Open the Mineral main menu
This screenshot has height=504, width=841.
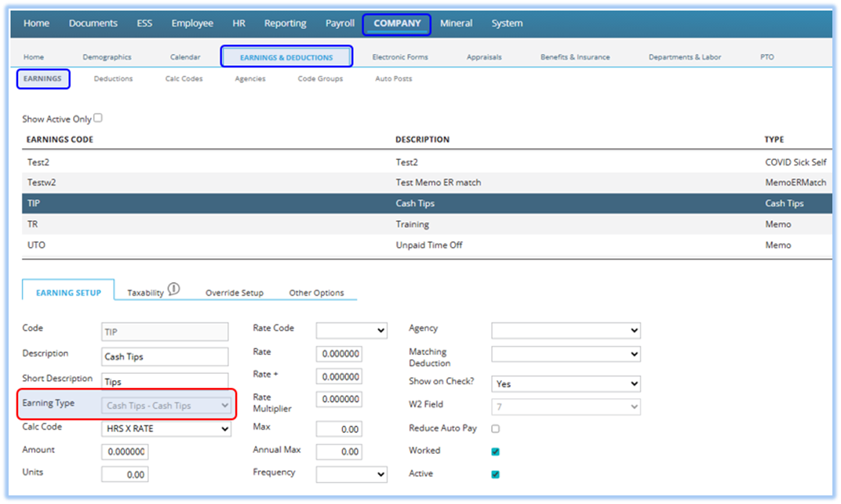(x=456, y=24)
